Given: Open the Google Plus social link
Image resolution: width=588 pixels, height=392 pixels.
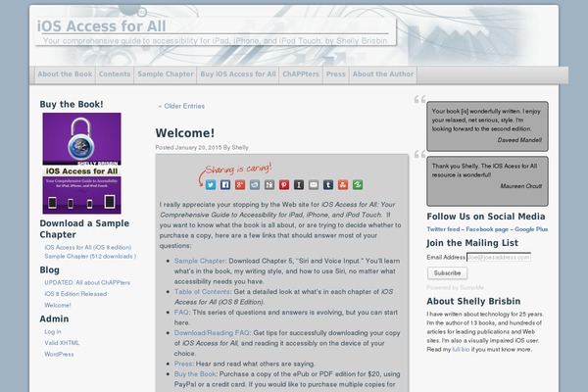Looking at the screenshot, I should (531, 229).
